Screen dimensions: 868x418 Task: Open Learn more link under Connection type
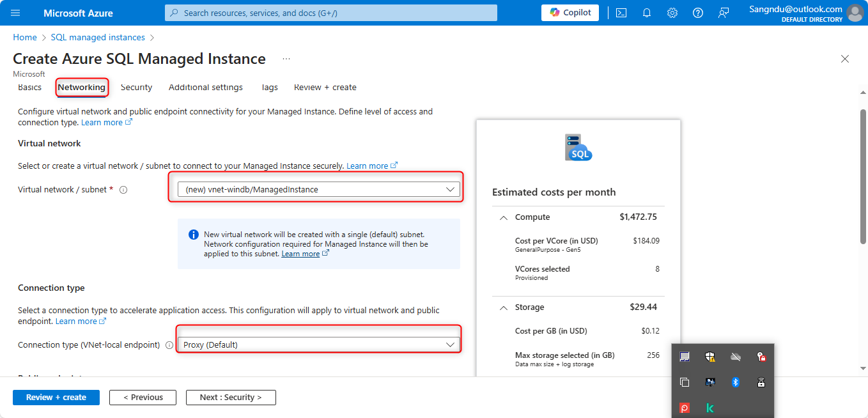click(81, 321)
